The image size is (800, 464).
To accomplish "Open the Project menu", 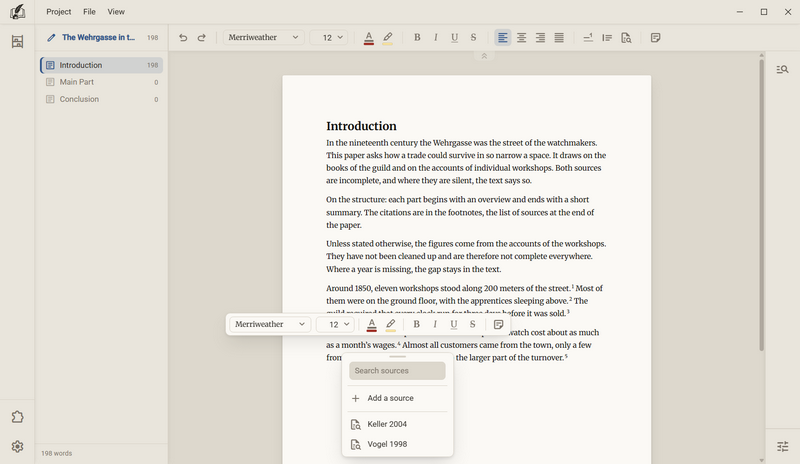I will [59, 12].
